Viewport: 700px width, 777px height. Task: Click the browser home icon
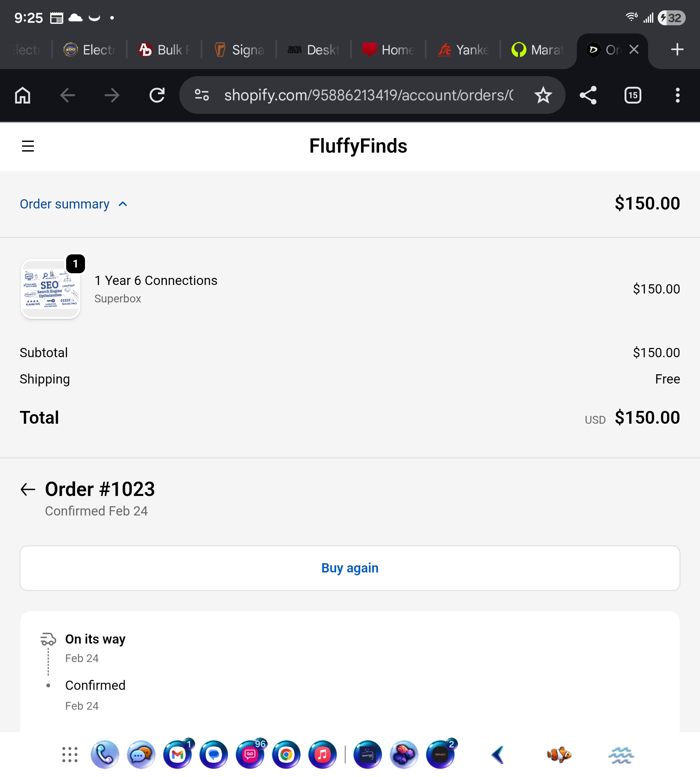tap(23, 95)
